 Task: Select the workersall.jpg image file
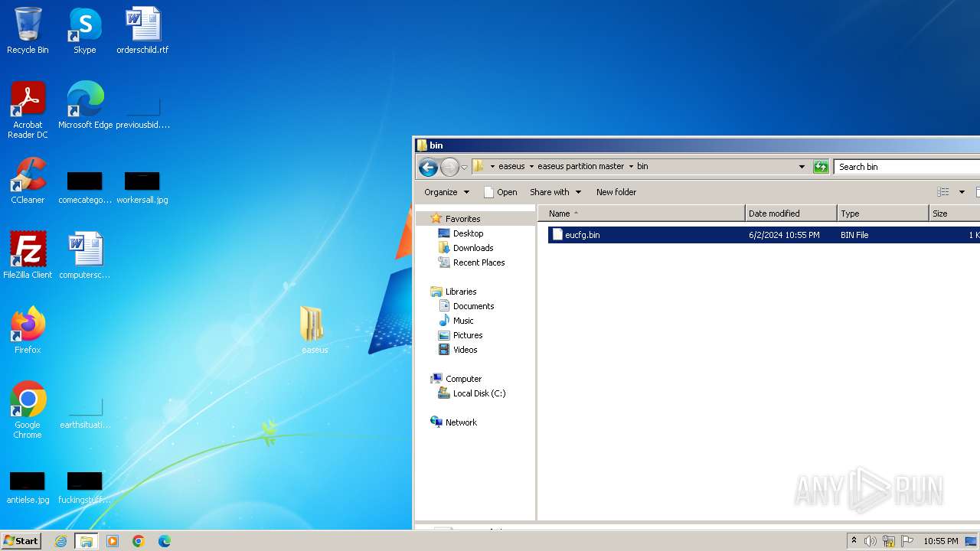(x=142, y=187)
